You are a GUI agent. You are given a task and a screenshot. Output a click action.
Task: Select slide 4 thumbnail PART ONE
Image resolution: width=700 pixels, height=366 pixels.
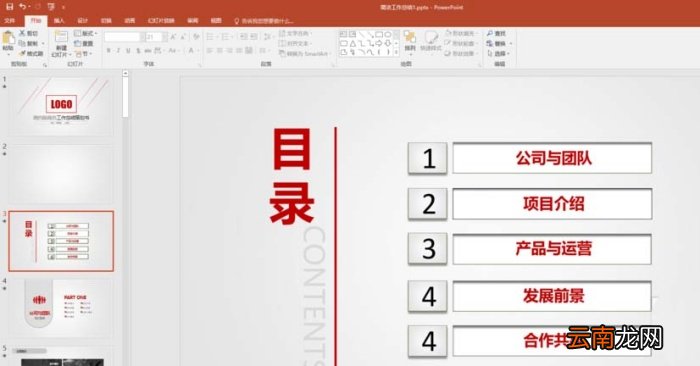(61, 308)
